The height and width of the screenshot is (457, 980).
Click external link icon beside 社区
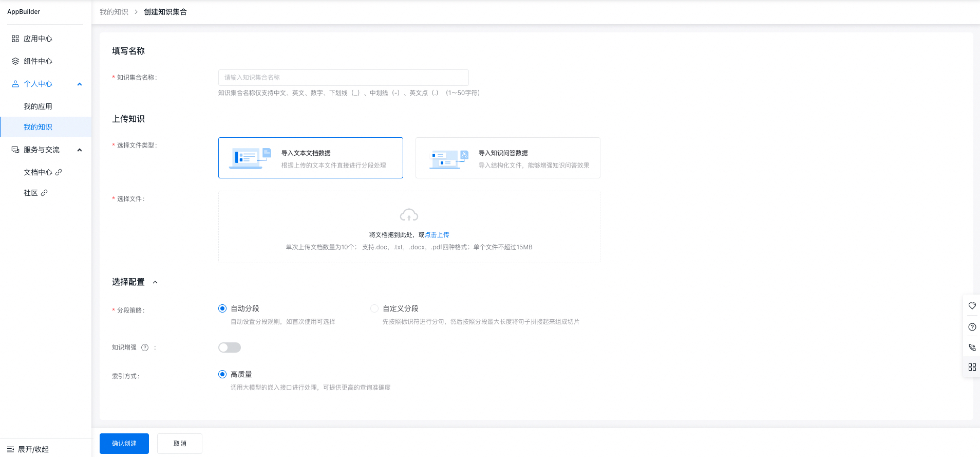44,193
